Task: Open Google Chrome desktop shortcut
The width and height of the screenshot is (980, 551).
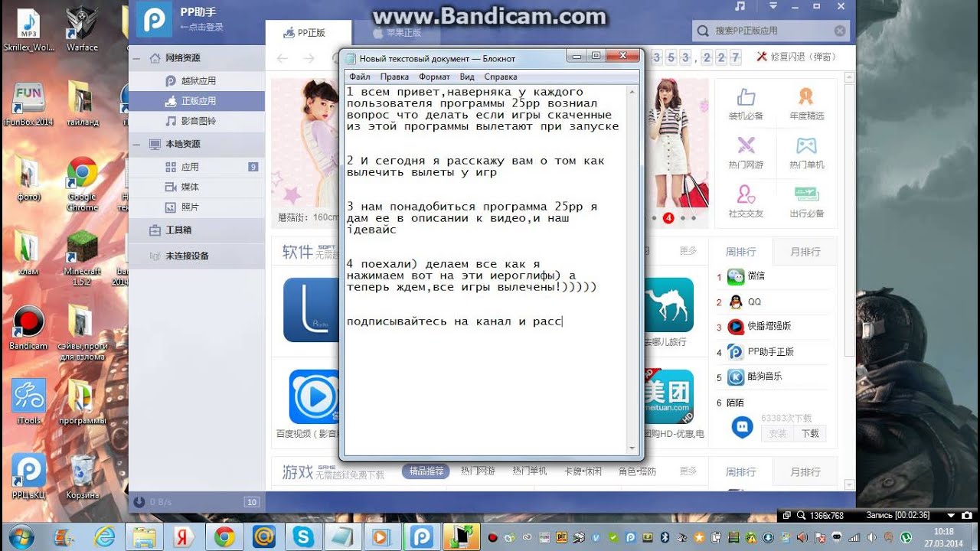Action: pos(82,184)
